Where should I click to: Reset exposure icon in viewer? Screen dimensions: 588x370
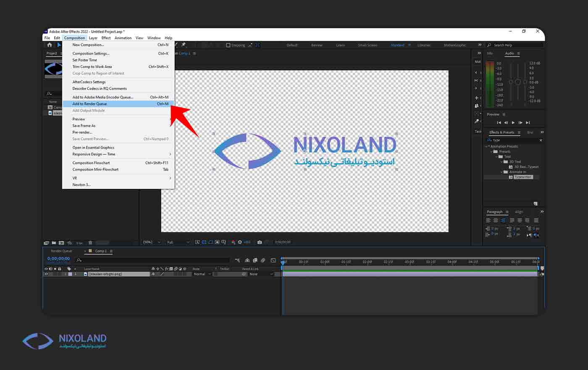click(x=240, y=242)
